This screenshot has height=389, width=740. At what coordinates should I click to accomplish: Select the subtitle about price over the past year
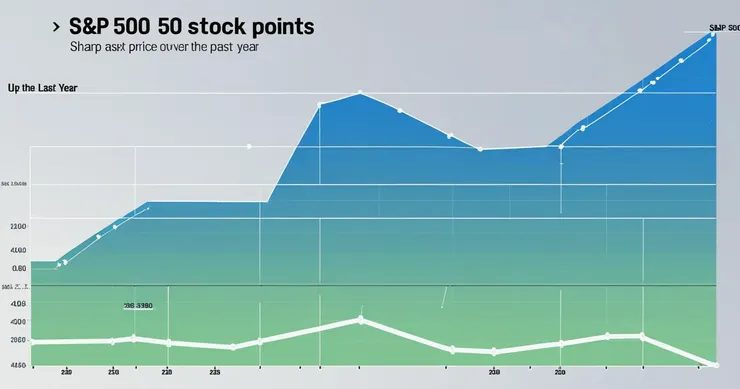click(164, 47)
